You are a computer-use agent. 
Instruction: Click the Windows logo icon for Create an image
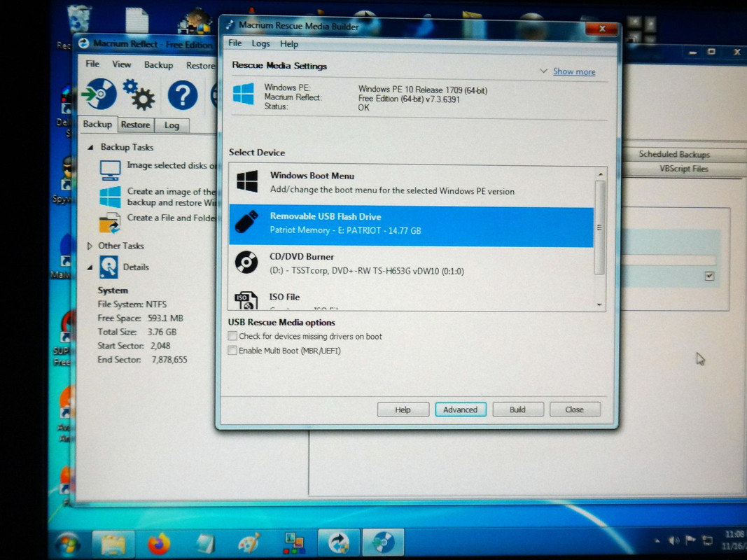(110, 197)
